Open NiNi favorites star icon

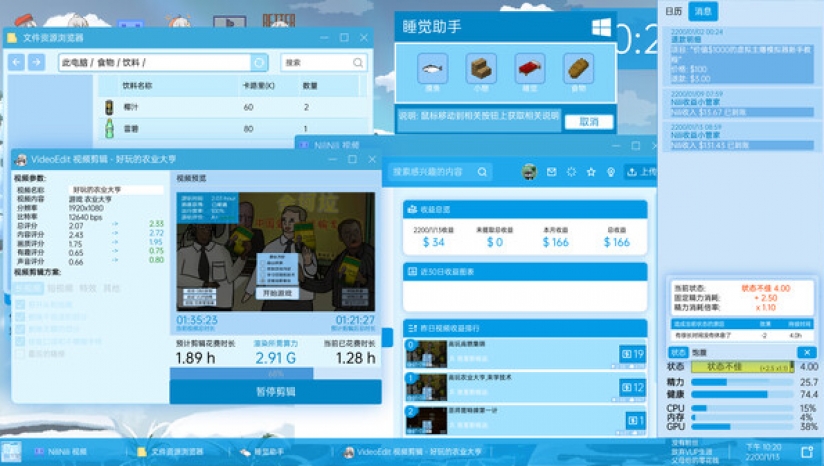[591, 172]
